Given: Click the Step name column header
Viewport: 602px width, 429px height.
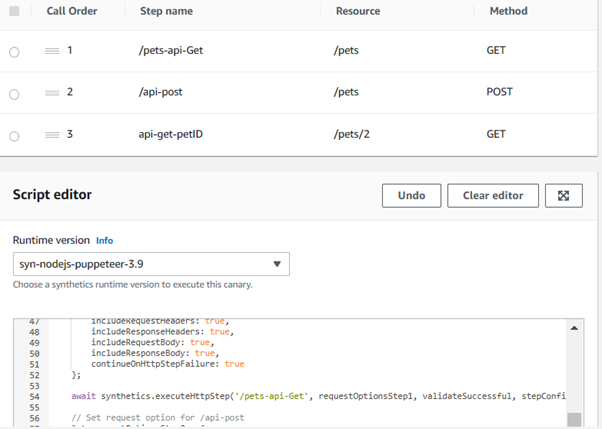Looking at the screenshot, I should pos(165,12).
